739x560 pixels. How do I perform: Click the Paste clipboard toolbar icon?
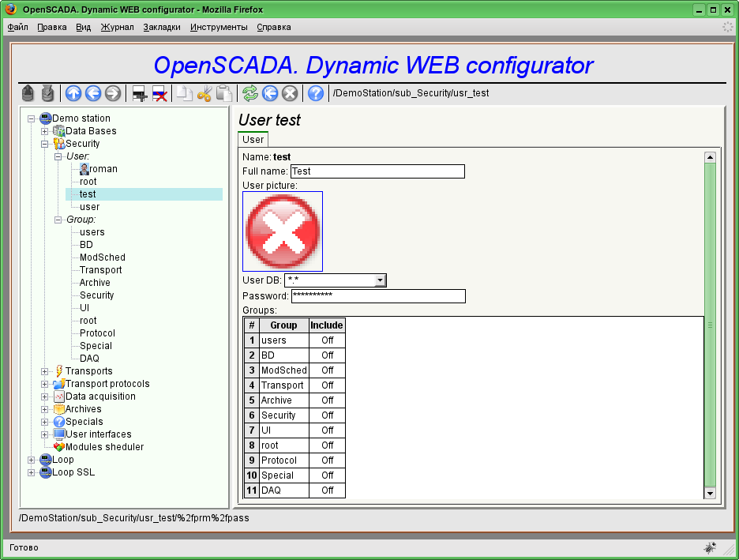tap(224, 93)
